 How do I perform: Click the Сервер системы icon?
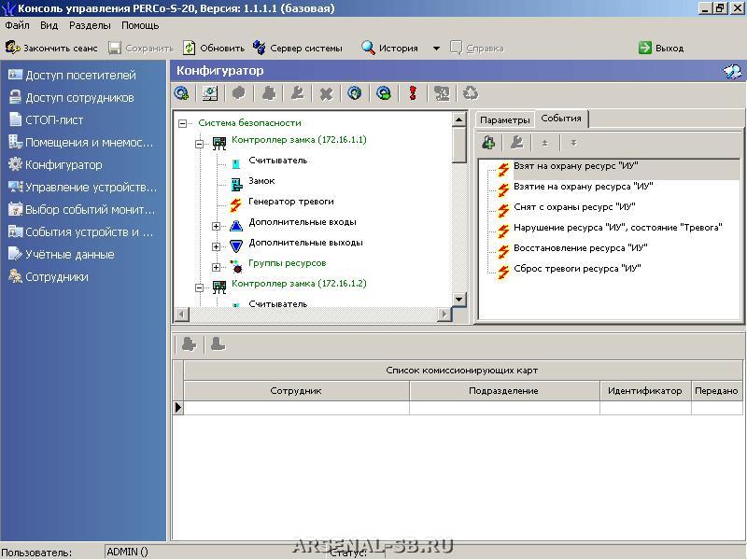(x=259, y=48)
